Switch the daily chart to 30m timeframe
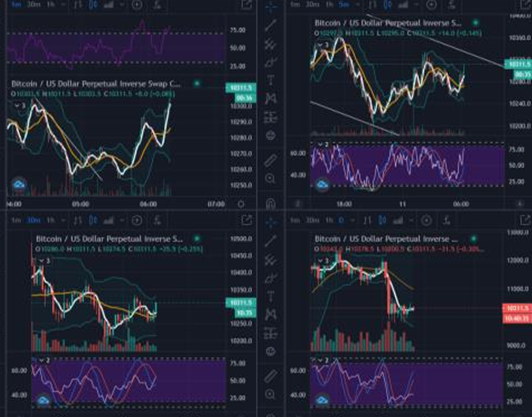532x417 pixels. coord(312,221)
